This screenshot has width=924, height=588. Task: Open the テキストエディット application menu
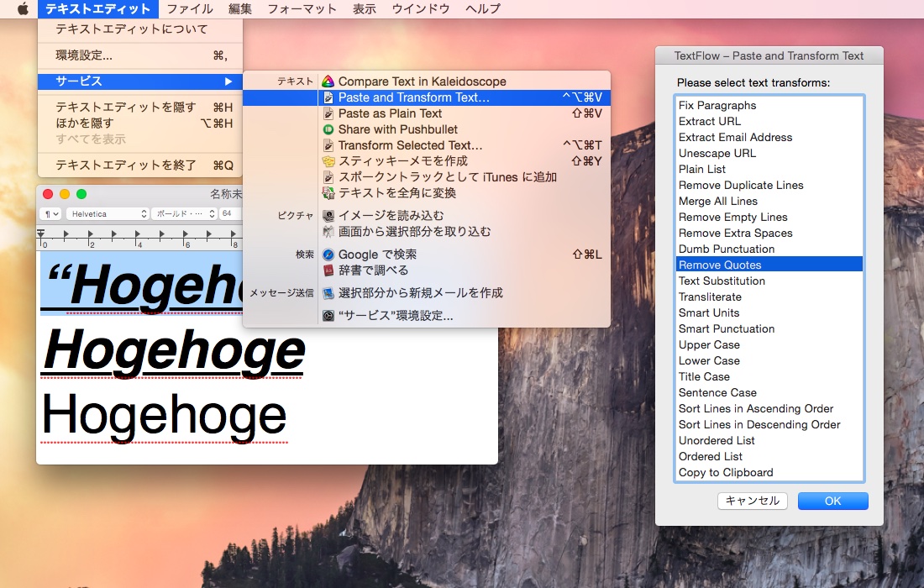pos(97,9)
